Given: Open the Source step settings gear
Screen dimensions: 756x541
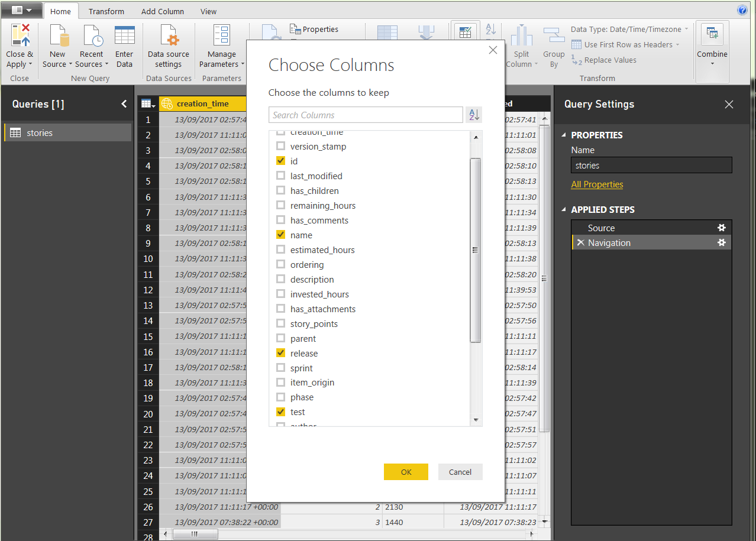Looking at the screenshot, I should point(721,228).
